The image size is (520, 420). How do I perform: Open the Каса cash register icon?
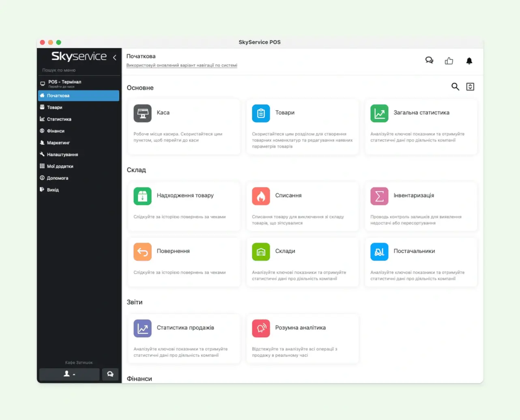[x=142, y=113]
